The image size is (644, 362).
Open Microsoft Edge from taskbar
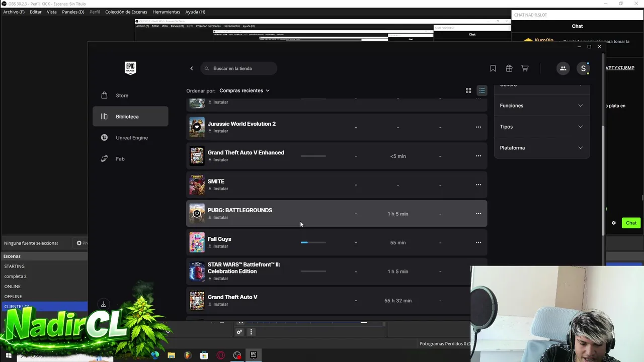[155, 355]
